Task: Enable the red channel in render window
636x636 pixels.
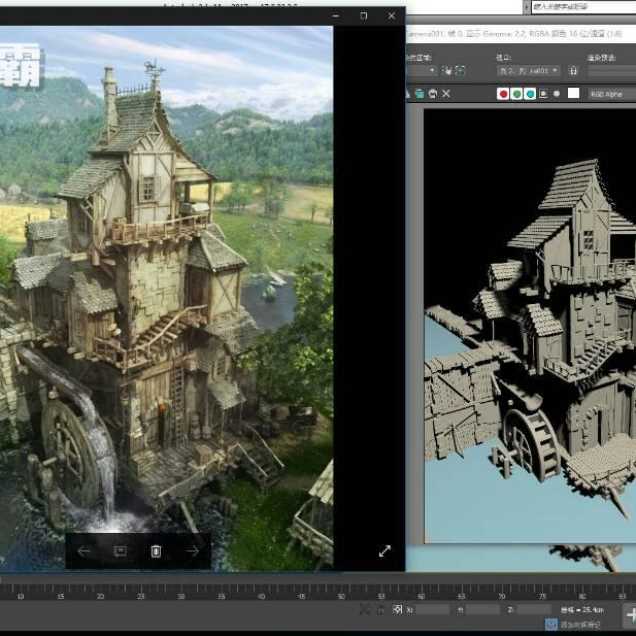Action: coord(503,94)
